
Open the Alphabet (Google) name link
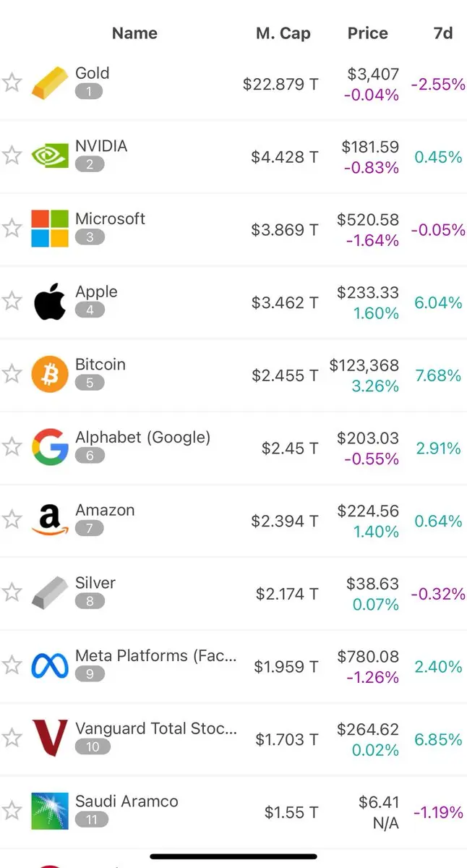143,437
